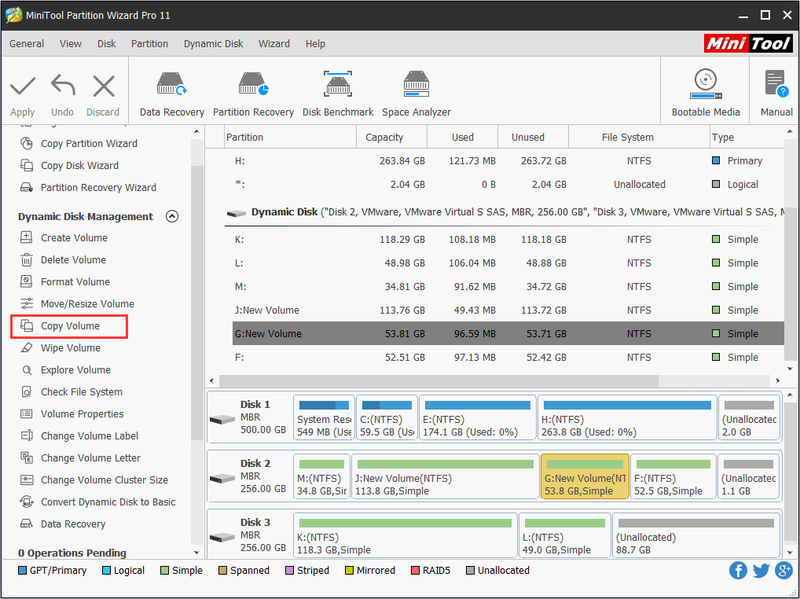Image resolution: width=800 pixels, height=599 pixels.
Task: Click the Discard X icon
Action: (104, 86)
